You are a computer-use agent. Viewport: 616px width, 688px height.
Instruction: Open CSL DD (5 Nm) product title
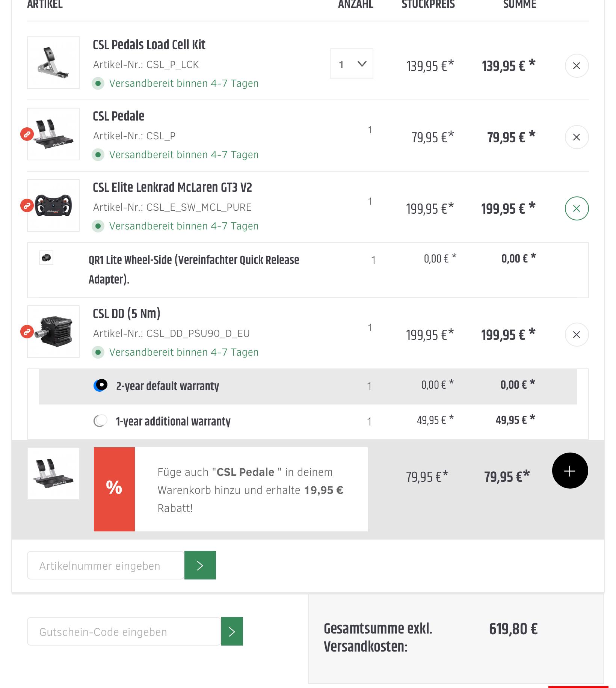(127, 314)
